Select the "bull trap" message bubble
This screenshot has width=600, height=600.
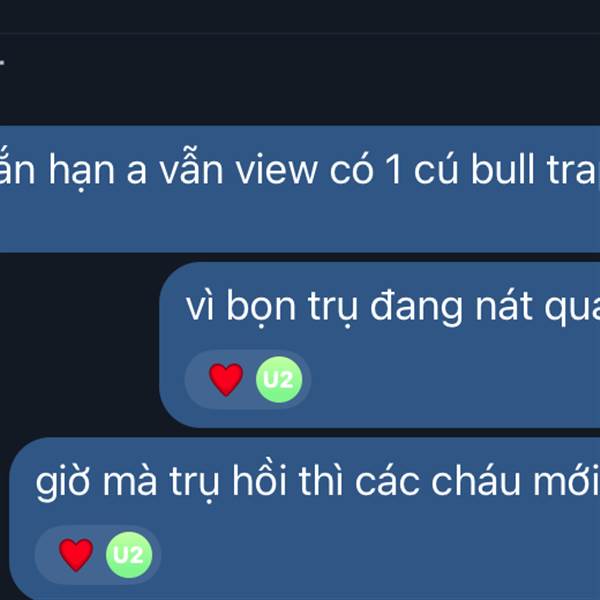tap(300, 189)
